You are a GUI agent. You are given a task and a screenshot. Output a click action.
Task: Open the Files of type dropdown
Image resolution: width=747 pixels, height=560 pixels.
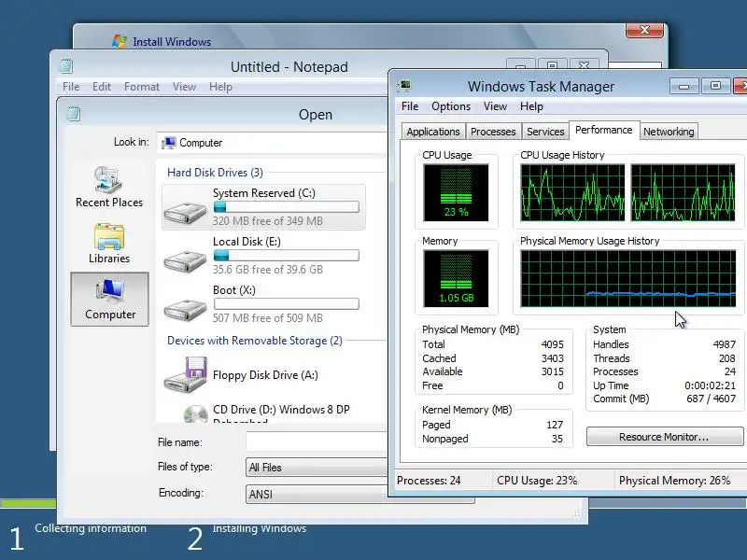tap(317, 468)
